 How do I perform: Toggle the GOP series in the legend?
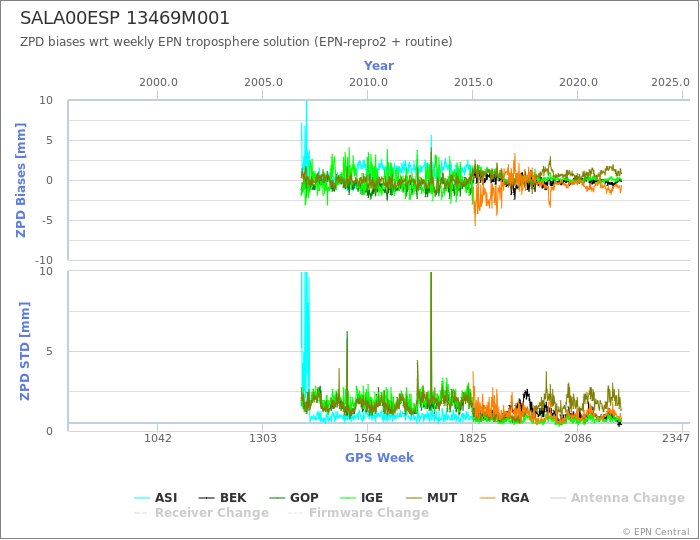294,498
